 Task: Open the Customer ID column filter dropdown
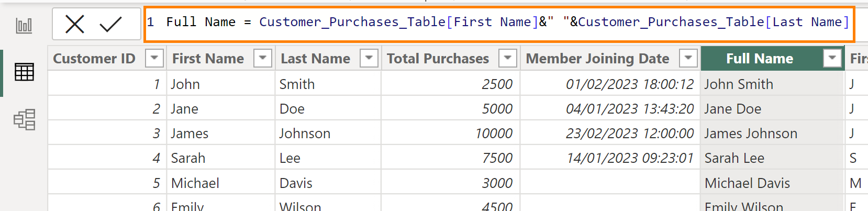pos(154,58)
